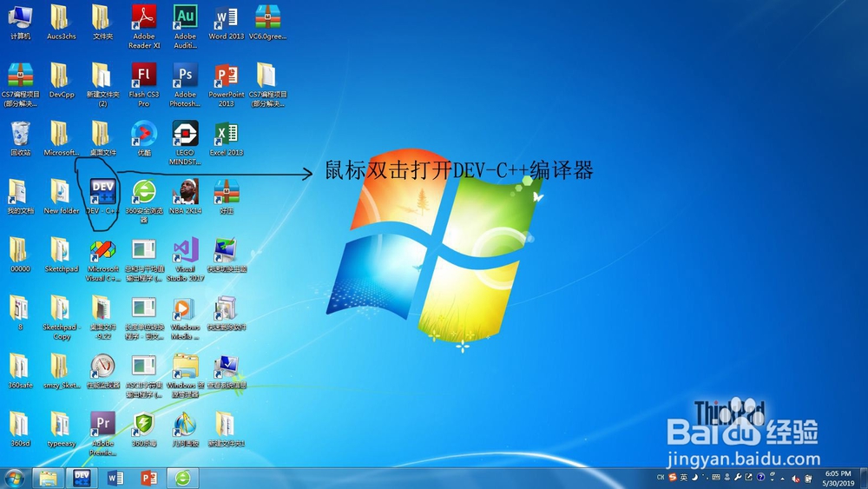Select the Flash CS3 Pro shortcut

144,85
